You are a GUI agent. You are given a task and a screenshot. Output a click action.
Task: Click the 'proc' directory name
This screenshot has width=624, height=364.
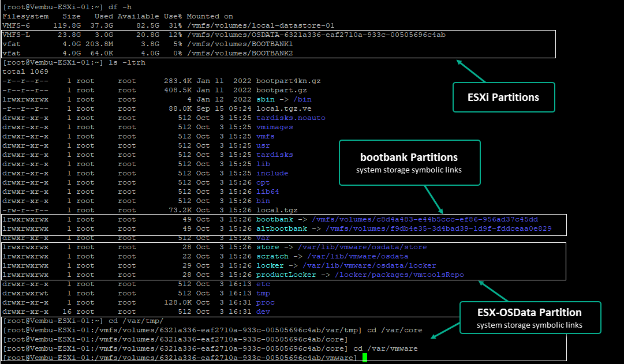pyautogui.click(x=266, y=302)
